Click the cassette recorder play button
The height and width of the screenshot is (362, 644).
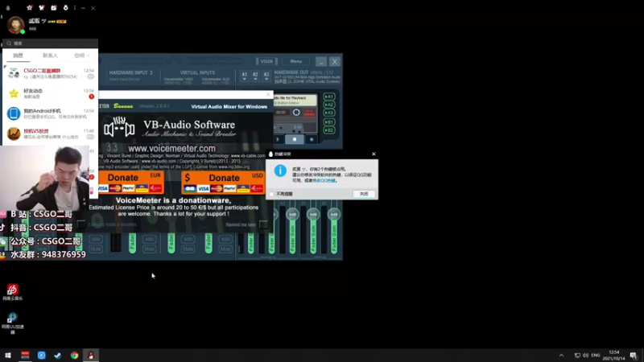pos(278,139)
